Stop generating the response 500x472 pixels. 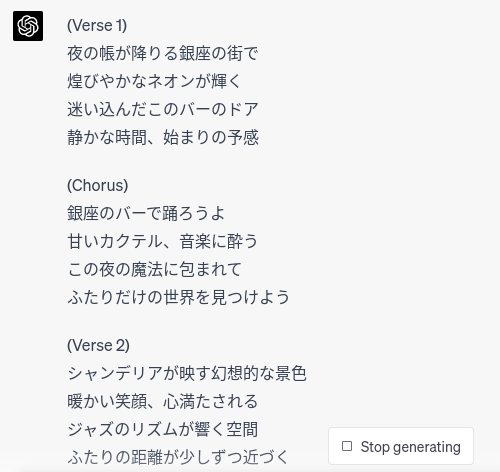click(401, 446)
